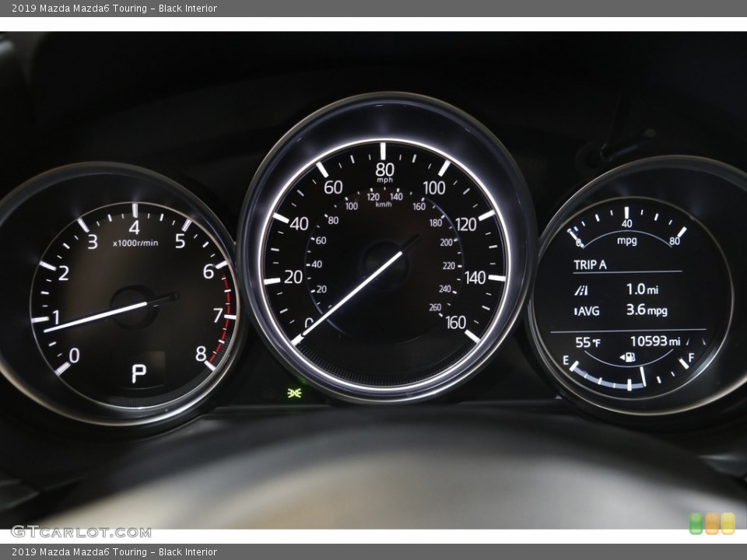Click the 20 mph mark on speedometer
Viewport: 747px width, 560px height.
[293, 277]
